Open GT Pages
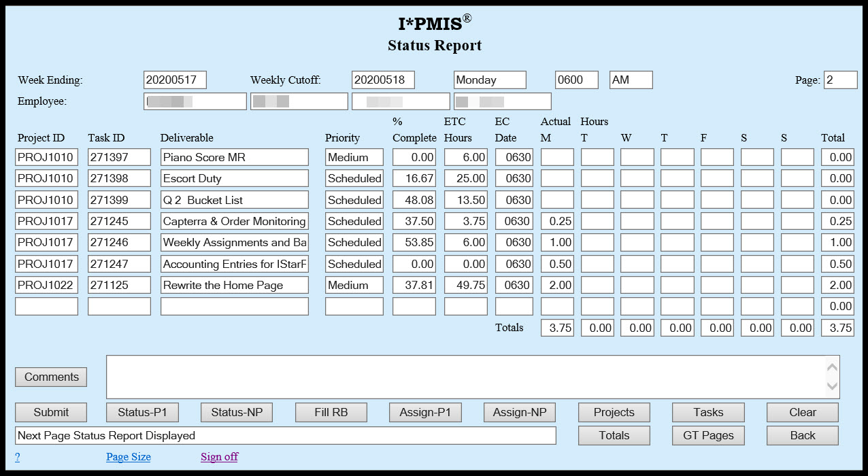 [708, 435]
